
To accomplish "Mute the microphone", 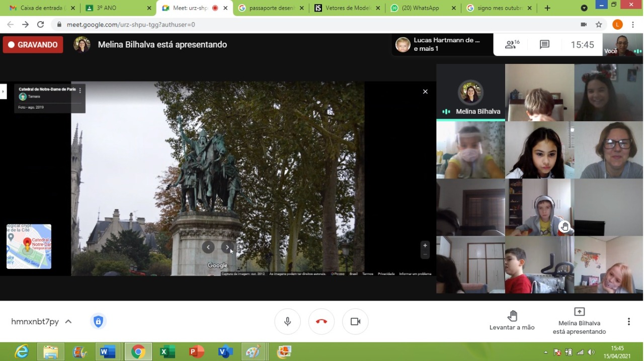I will pyautogui.click(x=287, y=322).
